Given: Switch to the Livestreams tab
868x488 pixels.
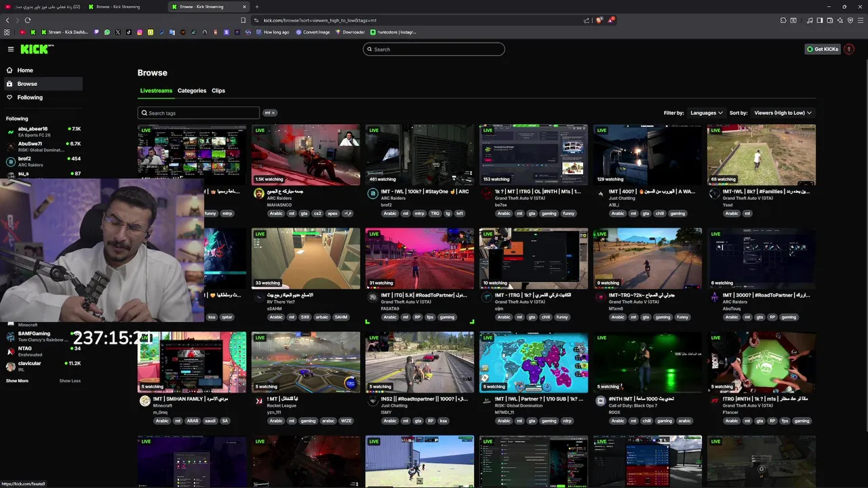Looking at the screenshot, I should (156, 91).
